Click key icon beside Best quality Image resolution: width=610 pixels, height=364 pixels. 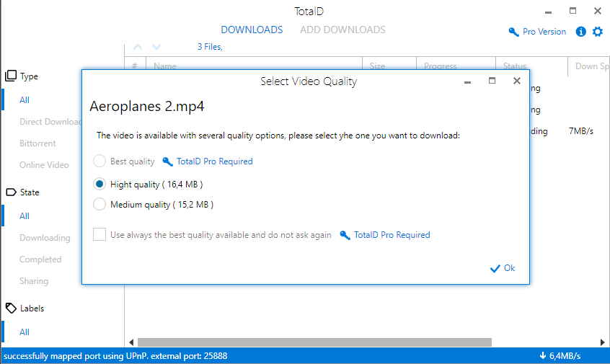pos(168,161)
